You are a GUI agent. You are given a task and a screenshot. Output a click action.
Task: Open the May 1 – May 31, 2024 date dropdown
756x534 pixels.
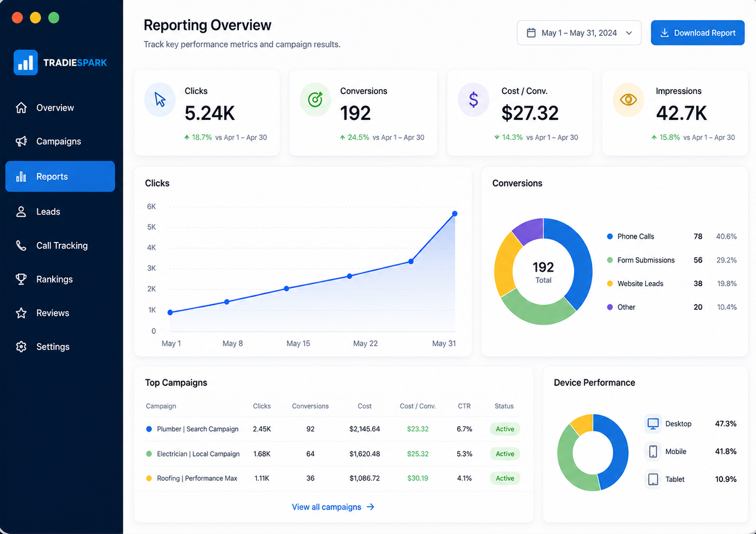point(579,33)
